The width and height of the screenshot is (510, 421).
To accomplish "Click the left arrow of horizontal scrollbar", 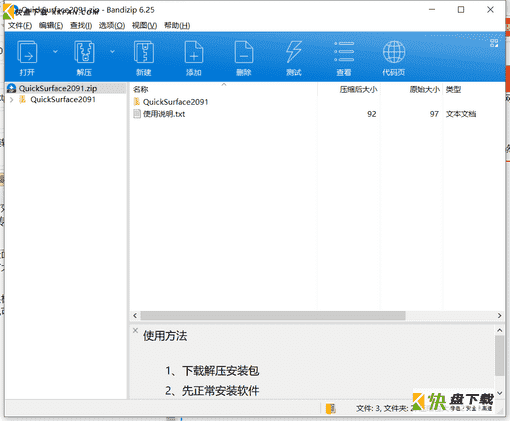I will tap(135, 315).
